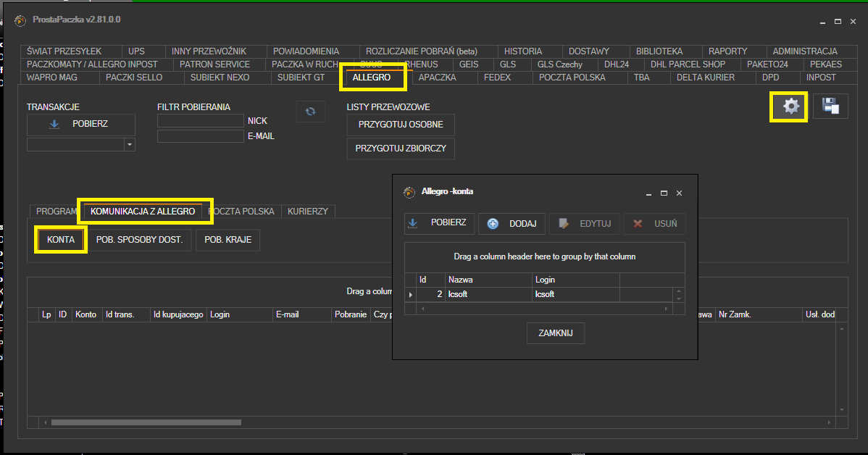Open the transactions dropdown under POBIERZ
Image resolution: width=868 pixels, height=455 pixels.
coord(130,144)
